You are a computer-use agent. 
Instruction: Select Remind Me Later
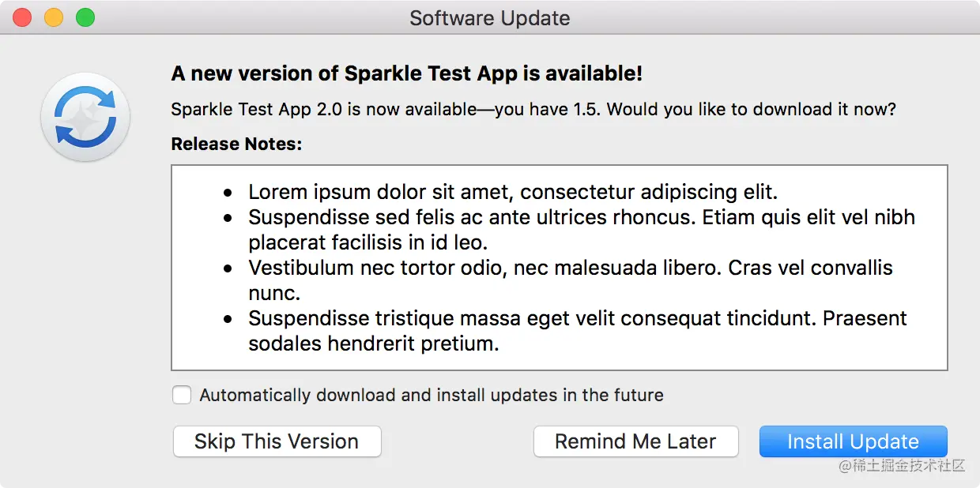coord(635,441)
